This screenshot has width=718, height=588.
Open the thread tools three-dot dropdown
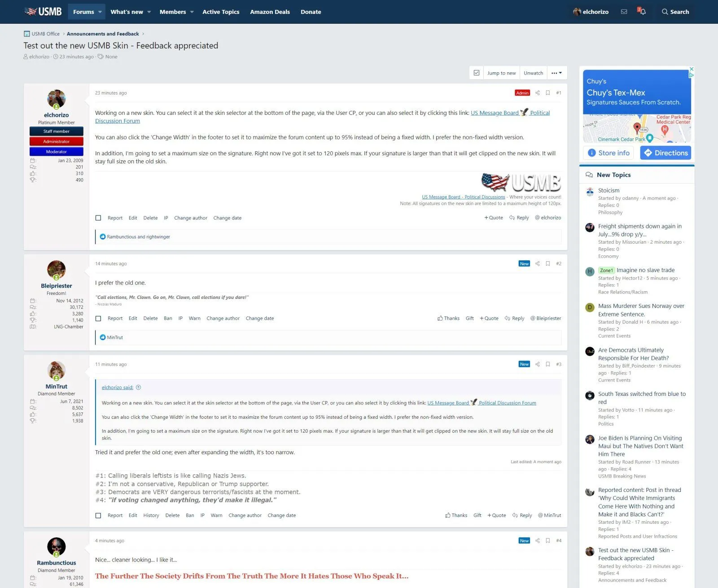tap(556, 73)
